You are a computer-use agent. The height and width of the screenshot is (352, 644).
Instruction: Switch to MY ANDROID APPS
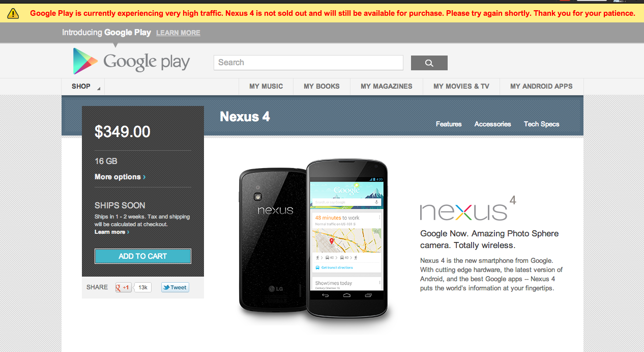point(541,87)
